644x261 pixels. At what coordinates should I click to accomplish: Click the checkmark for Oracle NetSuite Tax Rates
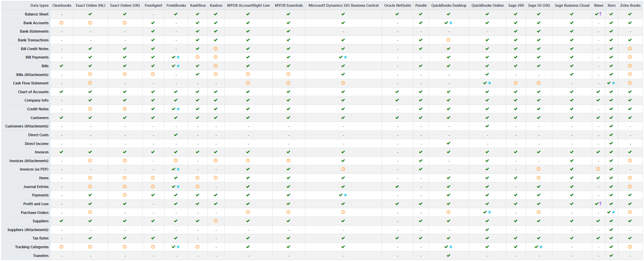coord(397,238)
